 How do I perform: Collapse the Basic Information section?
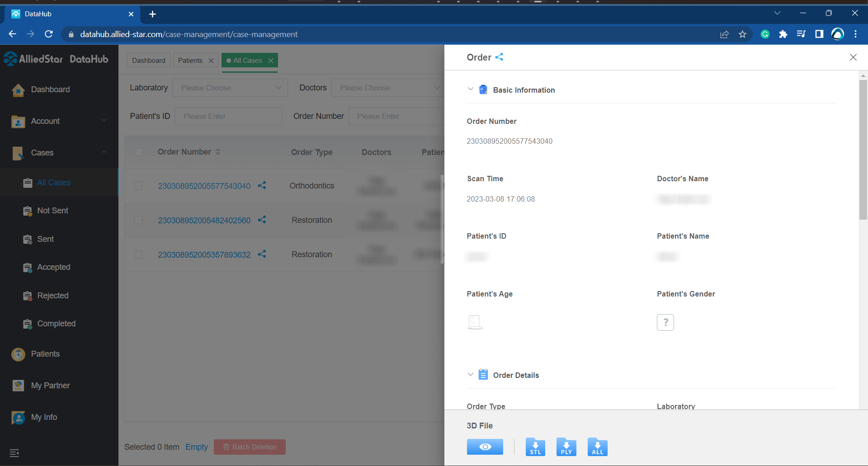pyautogui.click(x=471, y=89)
